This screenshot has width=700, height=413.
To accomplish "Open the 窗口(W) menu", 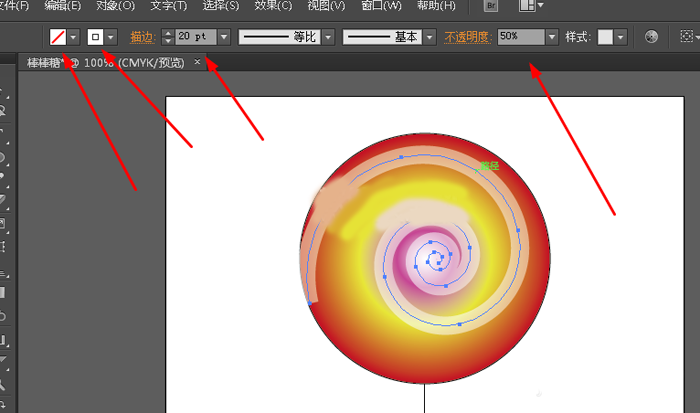I will [x=381, y=6].
